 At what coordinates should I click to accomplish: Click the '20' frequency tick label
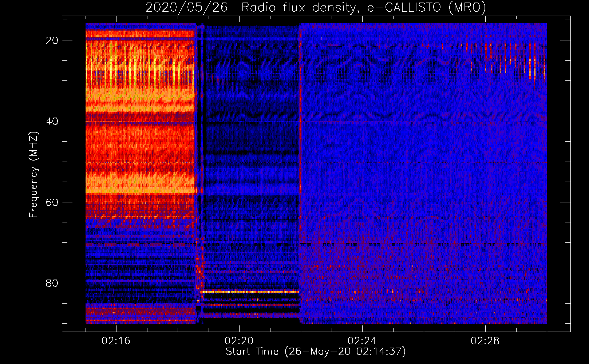pos(52,40)
